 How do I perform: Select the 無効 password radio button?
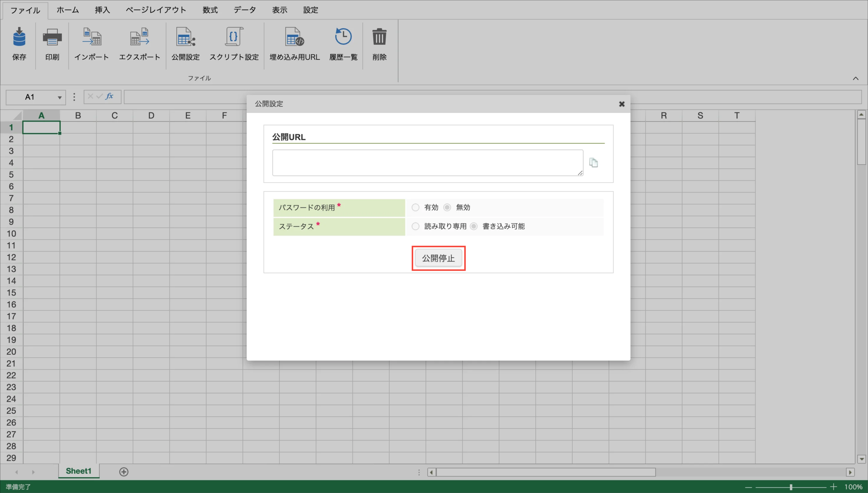point(447,208)
